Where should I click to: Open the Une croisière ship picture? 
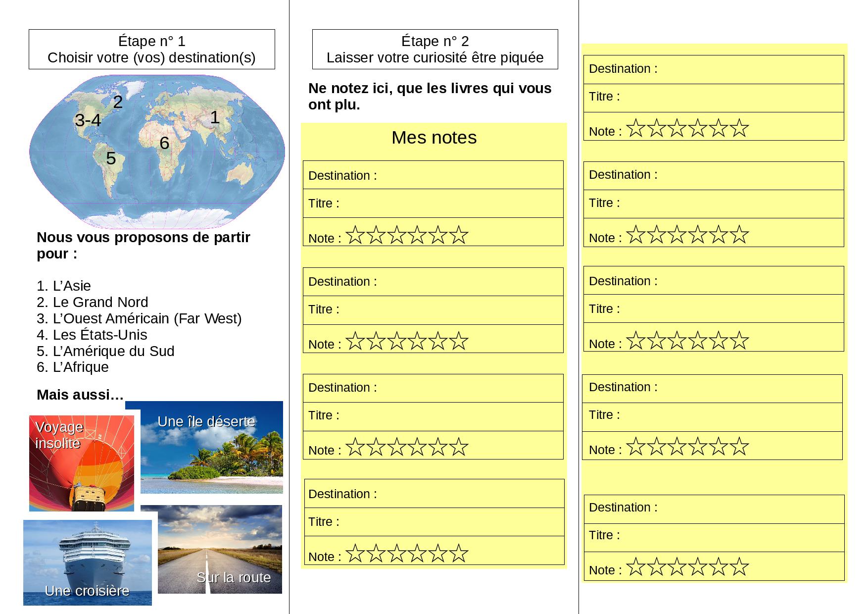tap(88, 562)
